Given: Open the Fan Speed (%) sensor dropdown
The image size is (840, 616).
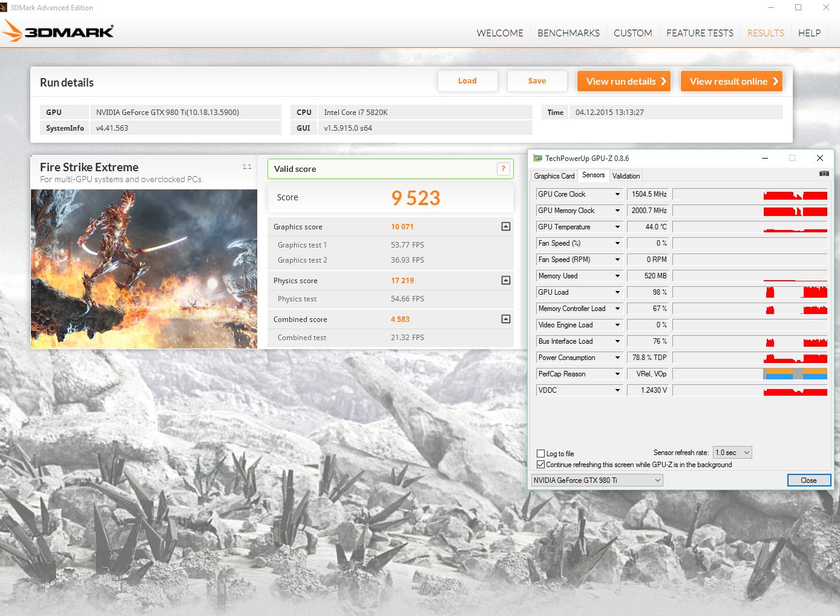Looking at the screenshot, I should pyautogui.click(x=617, y=243).
